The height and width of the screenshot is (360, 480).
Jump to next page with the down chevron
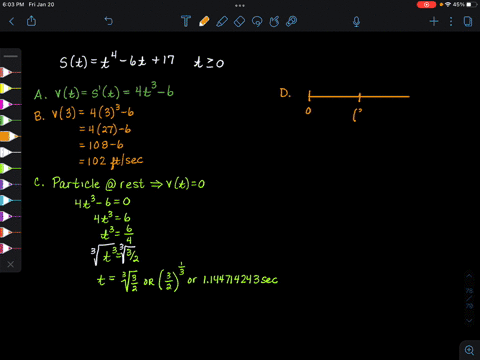(x=469, y=320)
